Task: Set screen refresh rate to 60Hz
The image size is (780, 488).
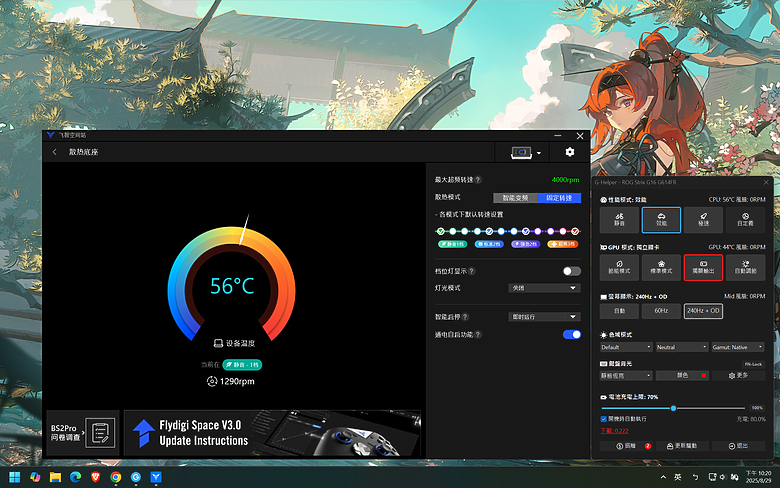Action: tap(661, 311)
